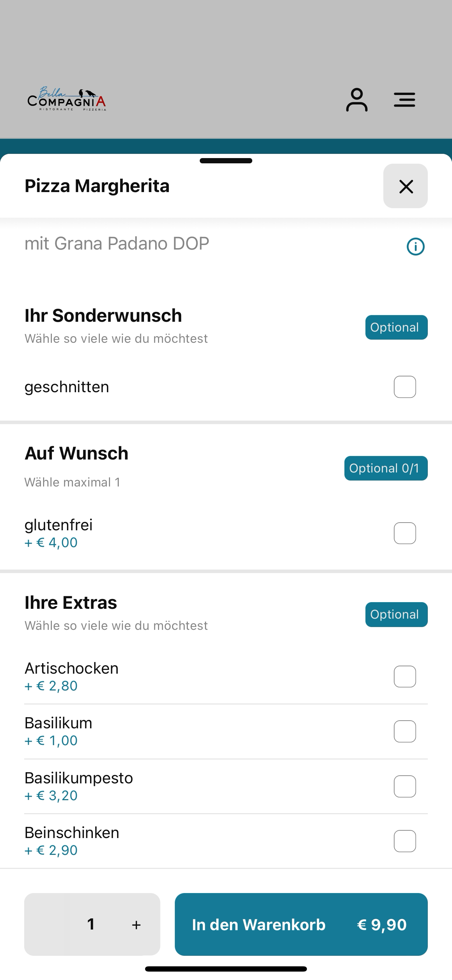Click the quantity field showing 1
This screenshot has width=452, height=980.
point(91,925)
